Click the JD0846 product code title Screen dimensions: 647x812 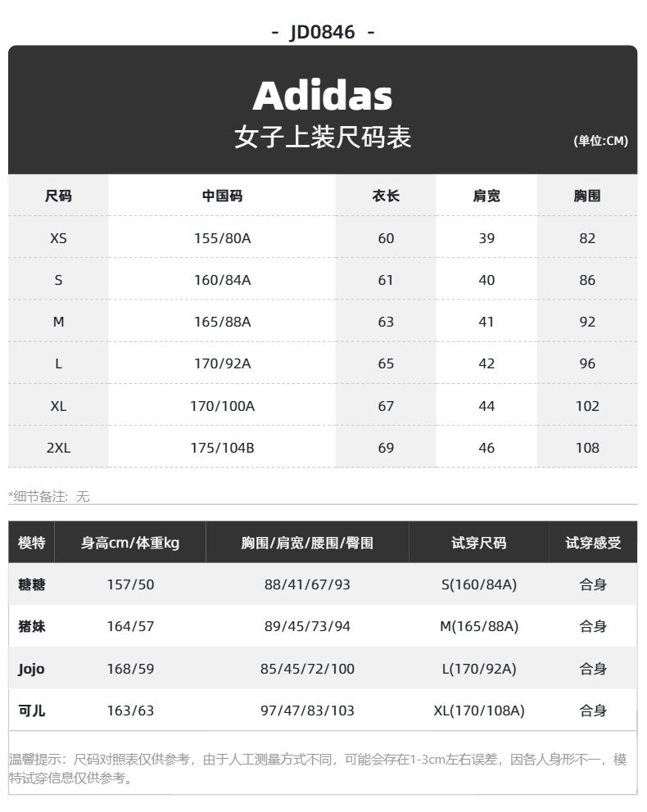(x=323, y=32)
